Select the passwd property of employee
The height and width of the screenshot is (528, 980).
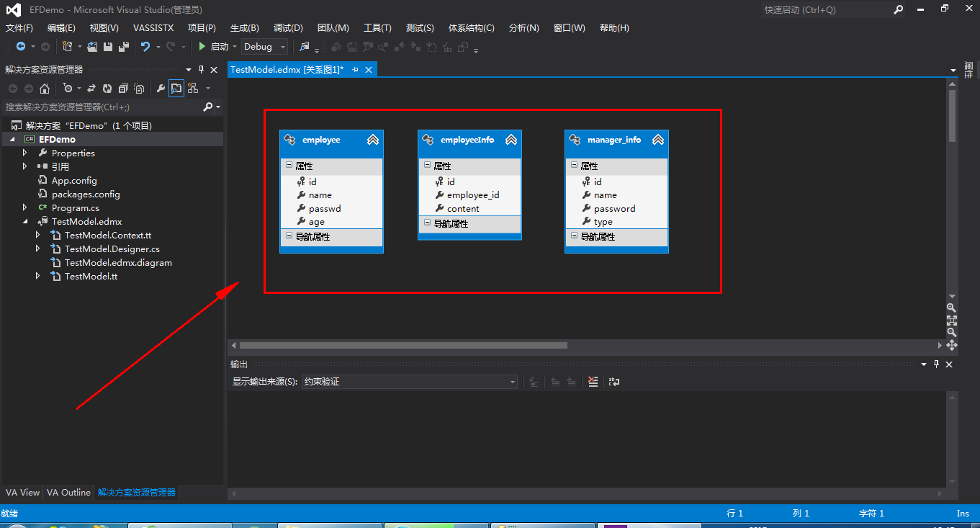[x=325, y=208]
